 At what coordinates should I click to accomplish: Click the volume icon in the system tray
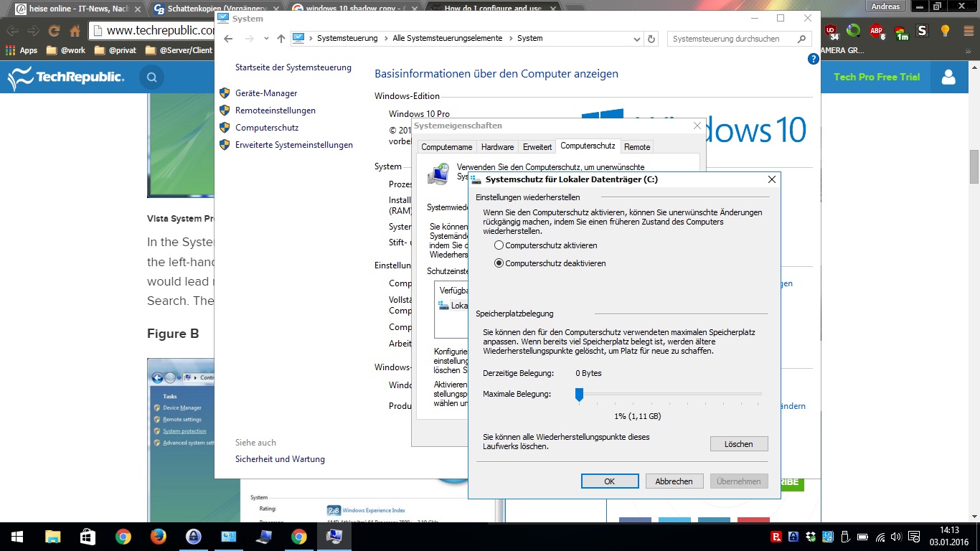tap(895, 537)
